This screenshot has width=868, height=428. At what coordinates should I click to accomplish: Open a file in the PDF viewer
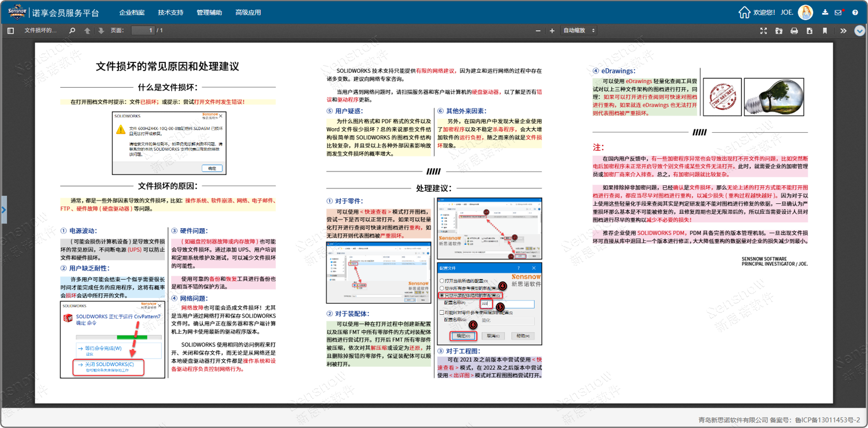tap(779, 31)
